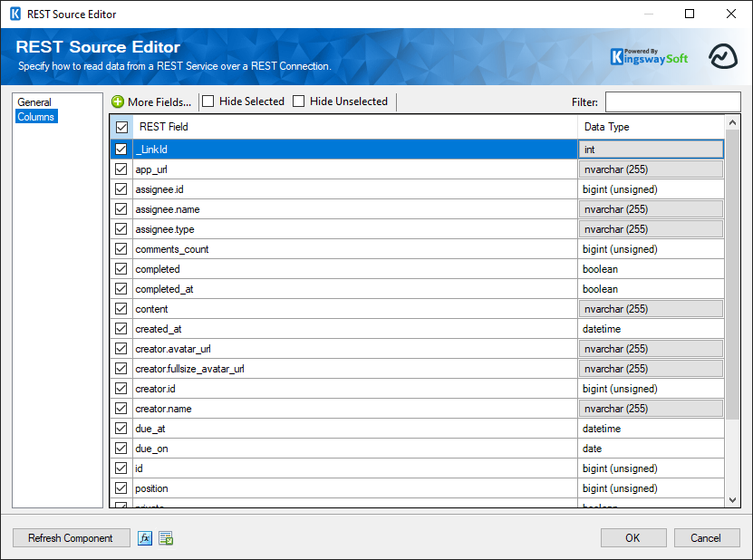Uncheck the assignee.id field checkbox
753x560 pixels.
121,189
